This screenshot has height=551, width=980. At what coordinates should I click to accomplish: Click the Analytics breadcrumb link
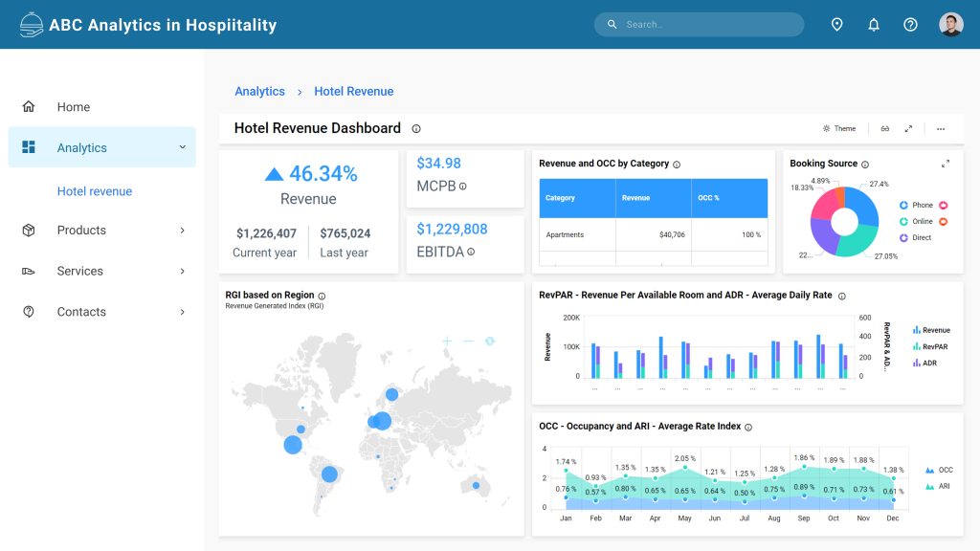(x=259, y=91)
